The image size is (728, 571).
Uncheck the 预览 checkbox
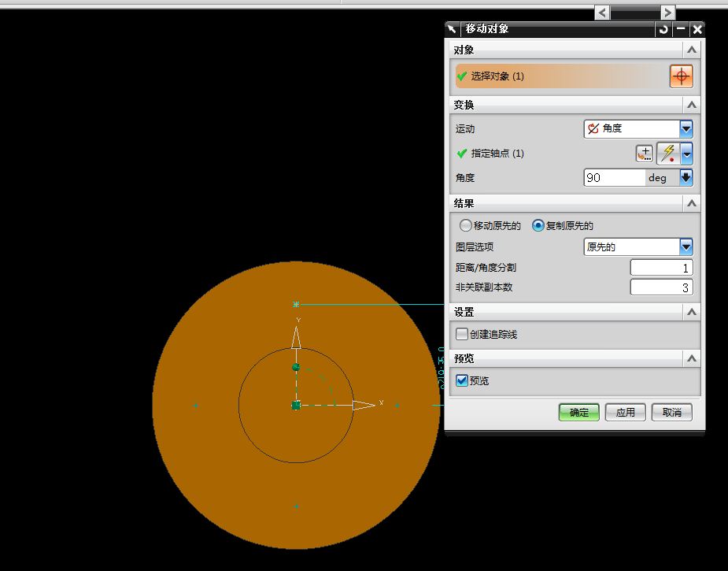[x=461, y=380]
